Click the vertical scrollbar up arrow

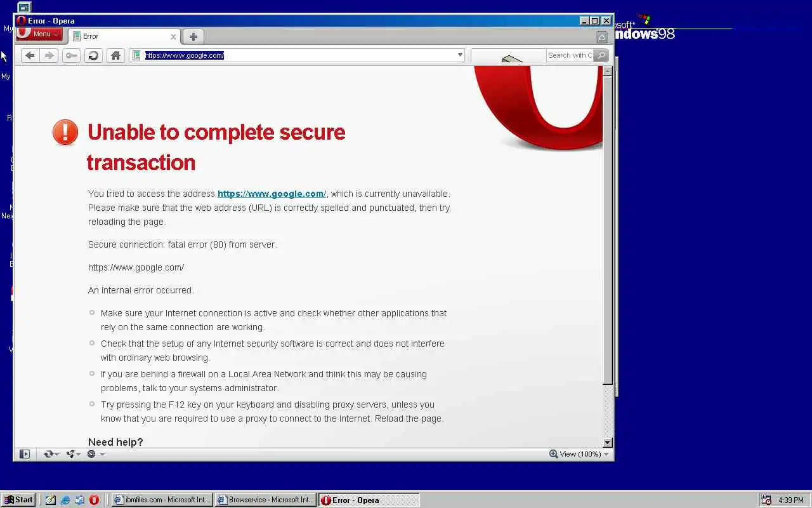pyautogui.click(x=607, y=71)
